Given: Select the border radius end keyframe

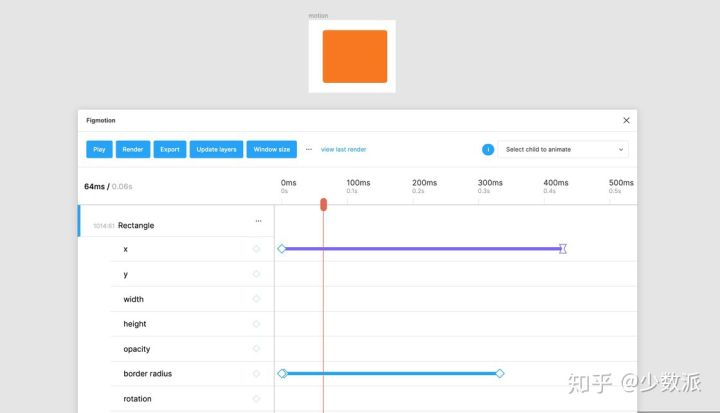Looking at the screenshot, I should [x=500, y=373].
